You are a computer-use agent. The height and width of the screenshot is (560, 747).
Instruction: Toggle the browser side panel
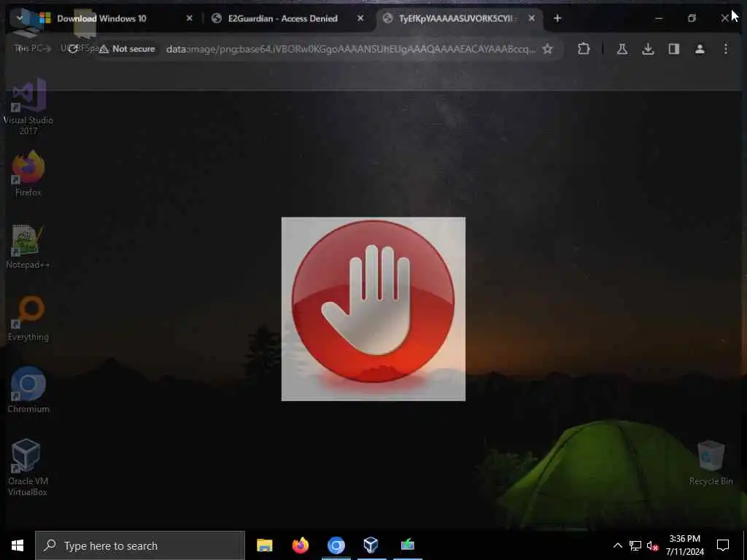673,49
